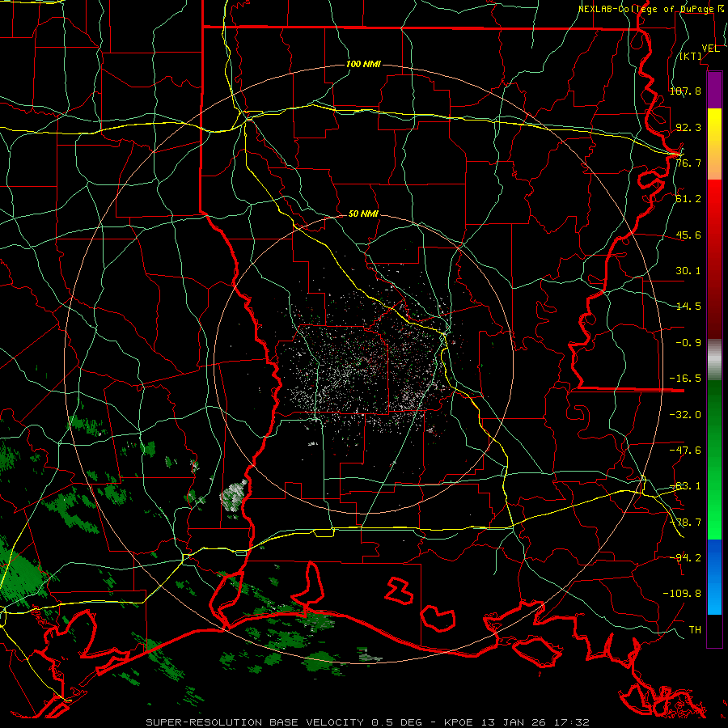The image size is (728, 728).
Task: Click the 100 NMI range ring label
Action: [363, 64]
